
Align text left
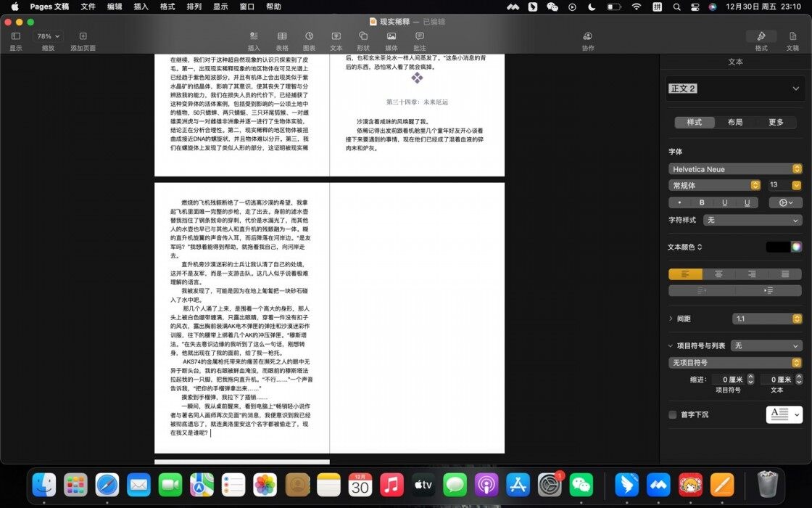(x=685, y=274)
